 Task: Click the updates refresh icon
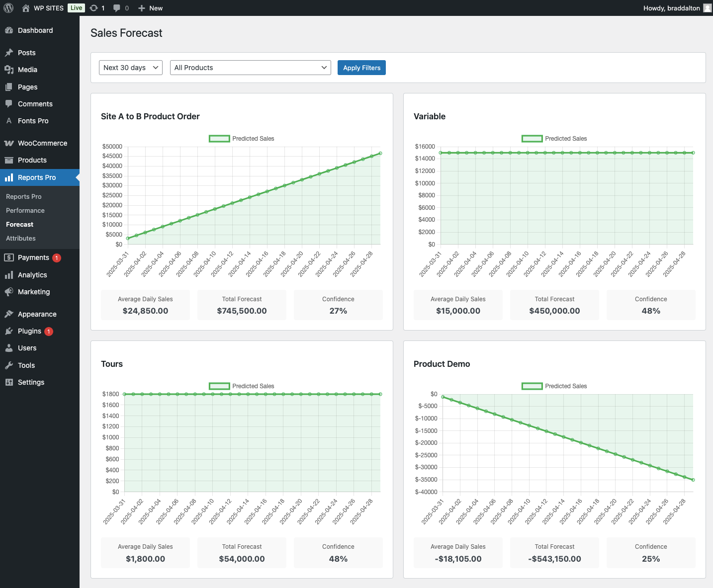pyautogui.click(x=93, y=8)
